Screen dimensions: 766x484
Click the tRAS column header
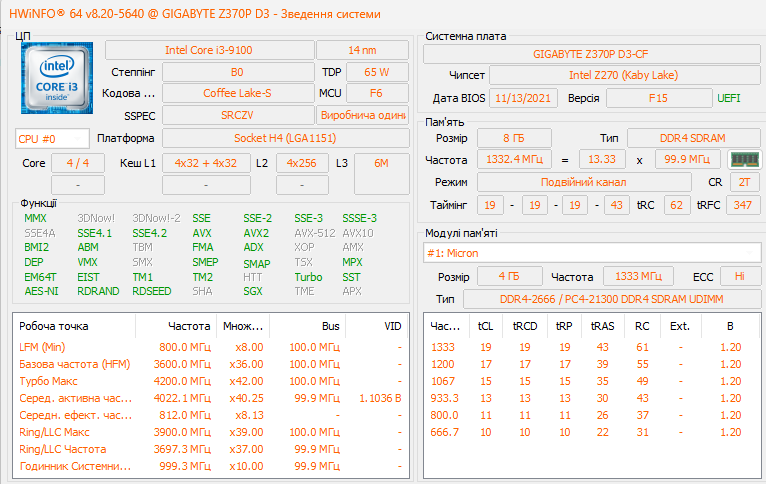(x=602, y=326)
